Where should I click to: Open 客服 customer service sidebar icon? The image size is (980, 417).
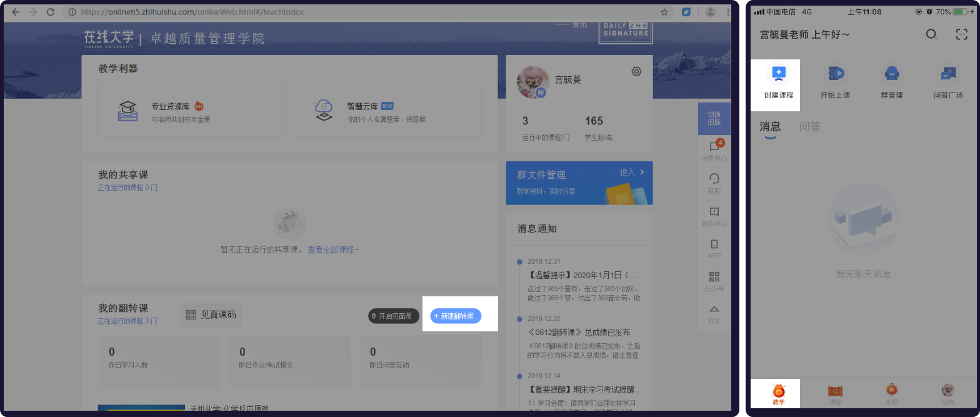tap(714, 183)
